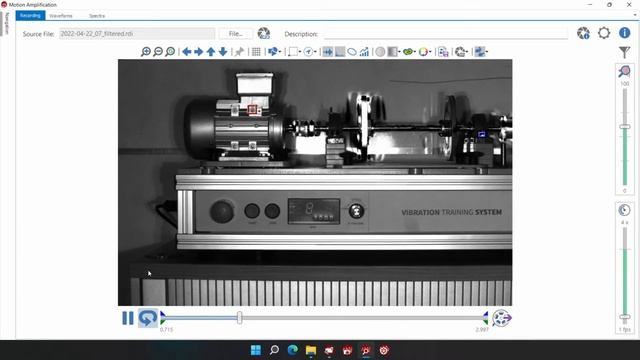640x360 pixels.
Task: Expand the collapsed Navigation side panel
Action: 7,24
